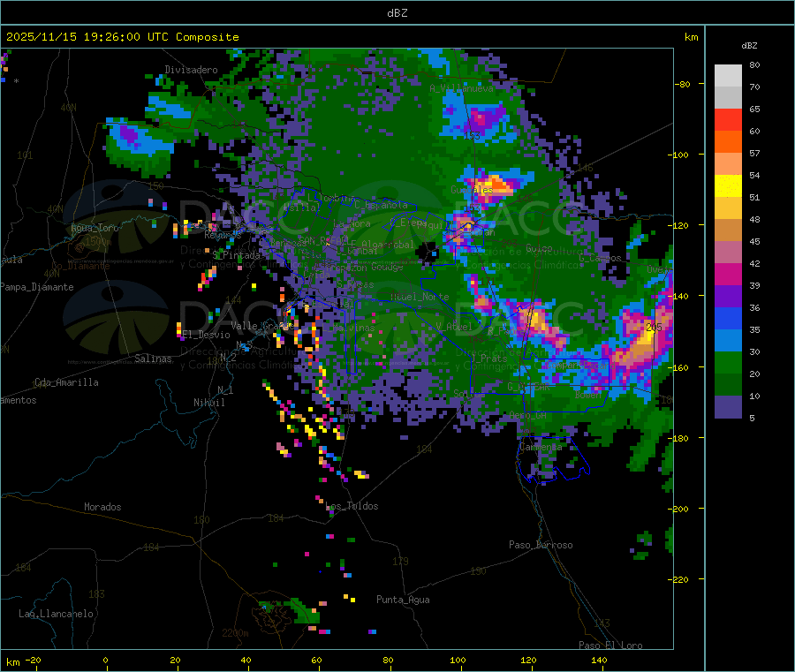The height and width of the screenshot is (672, 795).
Task: Click the Carmensa map label
Action: 541,447
